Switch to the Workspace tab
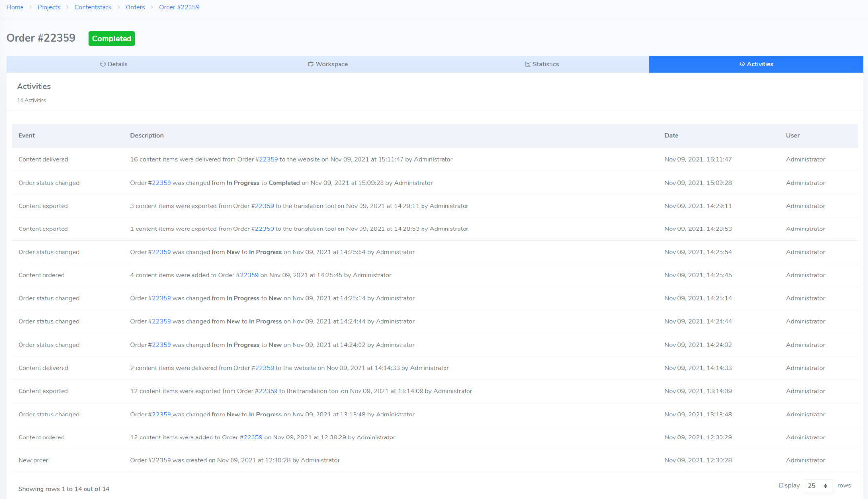868x499 pixels. click(x=328, y=64)
